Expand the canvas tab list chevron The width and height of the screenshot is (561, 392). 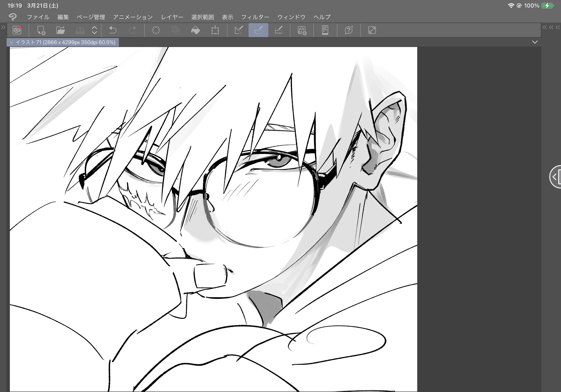point(535,42)
